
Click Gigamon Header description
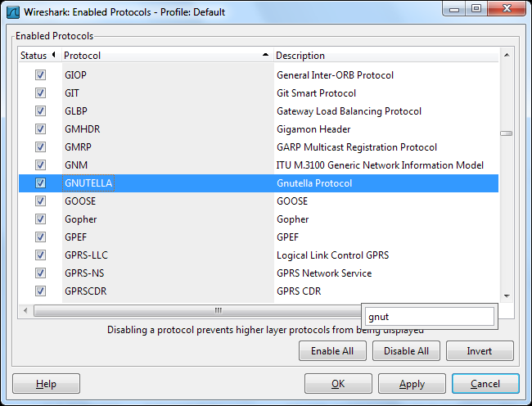[x=313, y=129]
